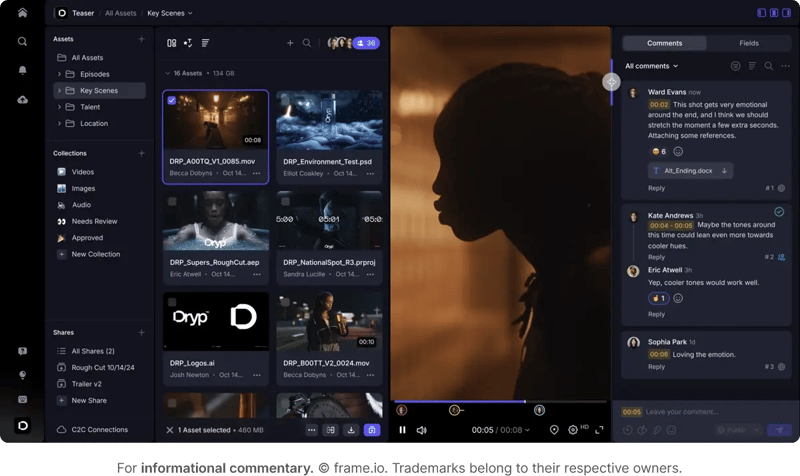Open notifications bell icon
Viewport: 800px width, 476px height.
[22, 70]
